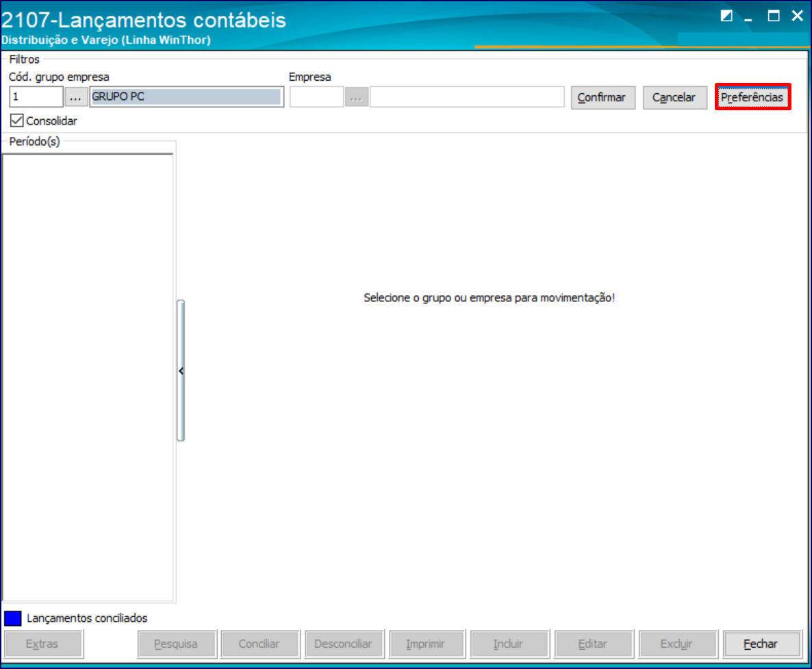
Task: Click the Empresa code input field
Action: (316, 97)
